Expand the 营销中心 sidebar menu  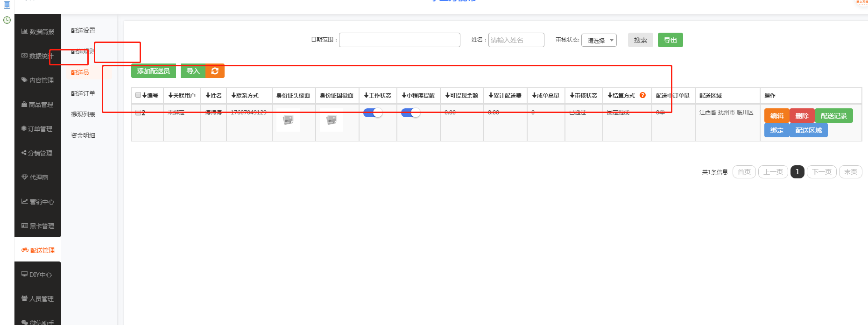click(37, 202)
